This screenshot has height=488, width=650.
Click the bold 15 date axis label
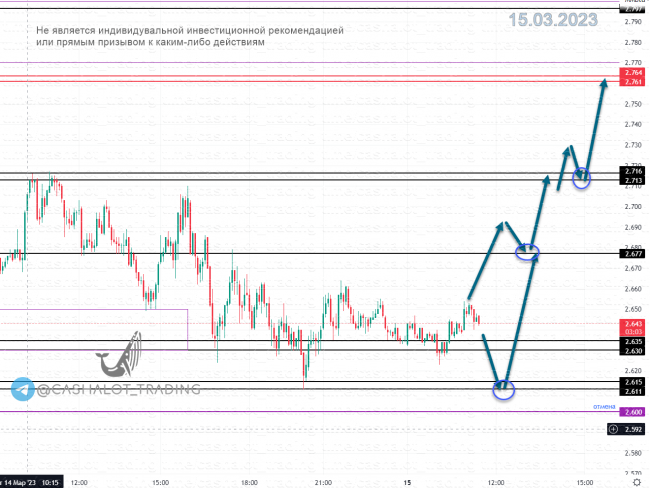coord(407,483)
